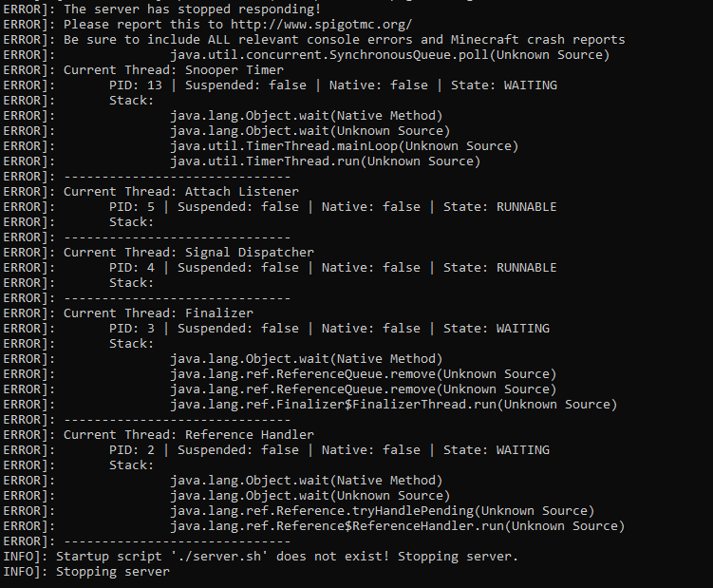This screenshot has height=588, width=713.
Task: Select the 'Reference Handler' thread name
Action: 249,434
